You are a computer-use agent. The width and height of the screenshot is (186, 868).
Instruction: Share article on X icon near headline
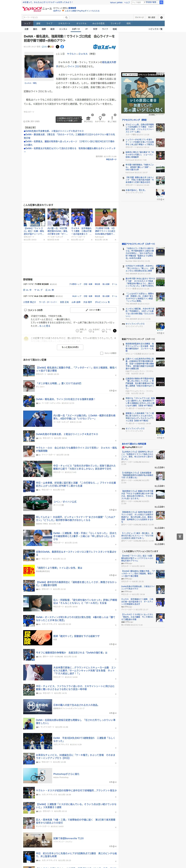tap(57, 47)
